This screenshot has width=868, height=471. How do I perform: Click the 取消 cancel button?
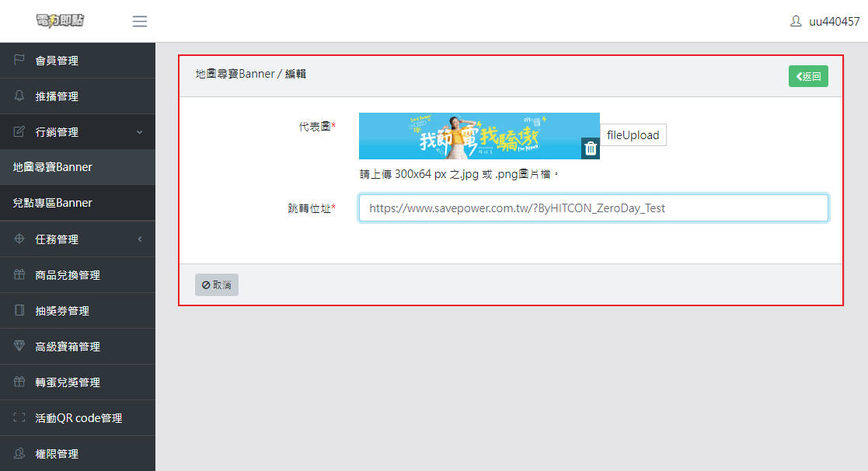[x=217, y=285]
